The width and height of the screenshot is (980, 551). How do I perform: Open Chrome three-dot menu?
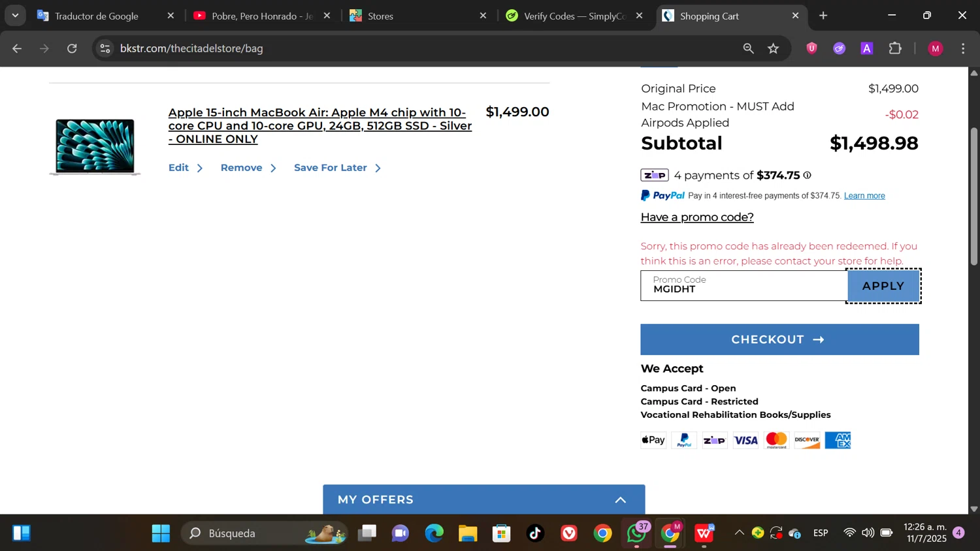[x=963, y=48]
